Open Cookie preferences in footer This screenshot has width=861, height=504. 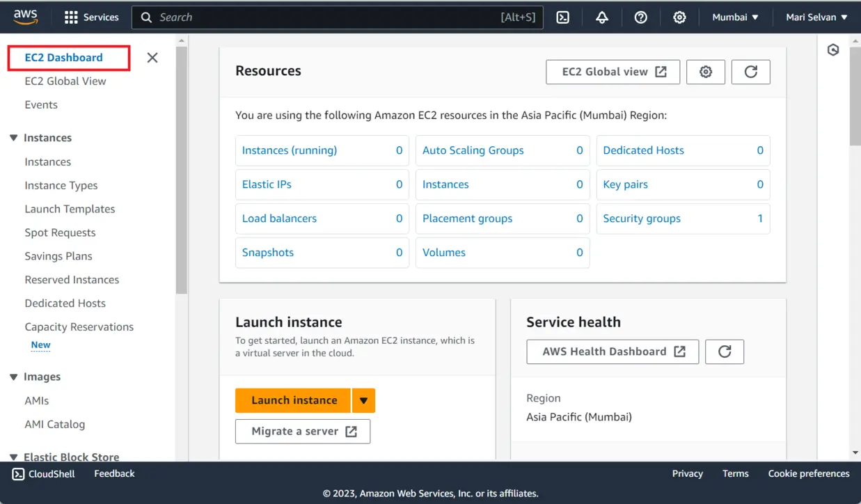[x=809, y=473]
